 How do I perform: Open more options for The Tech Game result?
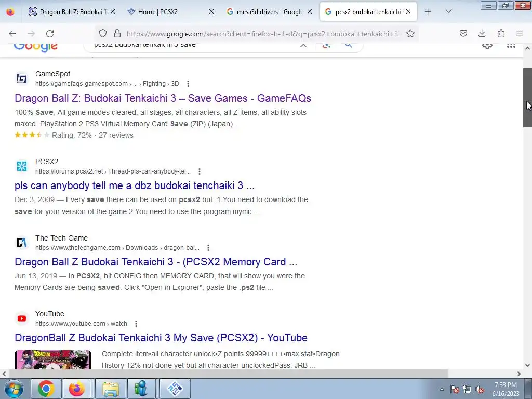click(x=208, y=248)
